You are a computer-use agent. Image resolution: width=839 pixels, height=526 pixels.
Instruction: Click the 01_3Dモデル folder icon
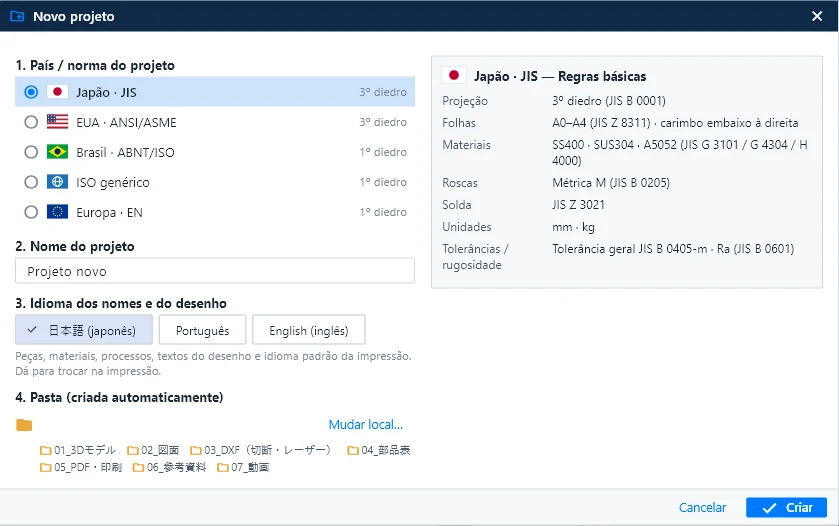pos(45,451)
